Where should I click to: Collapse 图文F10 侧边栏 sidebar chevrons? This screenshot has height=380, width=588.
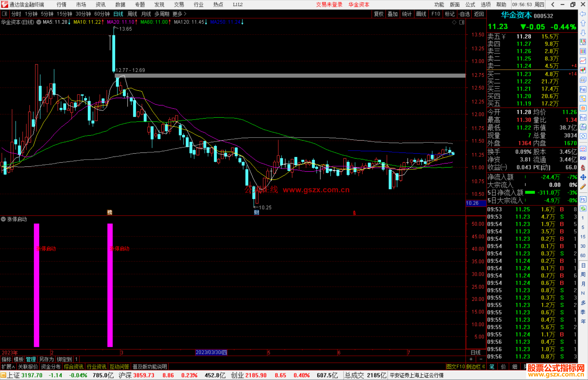pyautogui.click(x=483, y=367)
